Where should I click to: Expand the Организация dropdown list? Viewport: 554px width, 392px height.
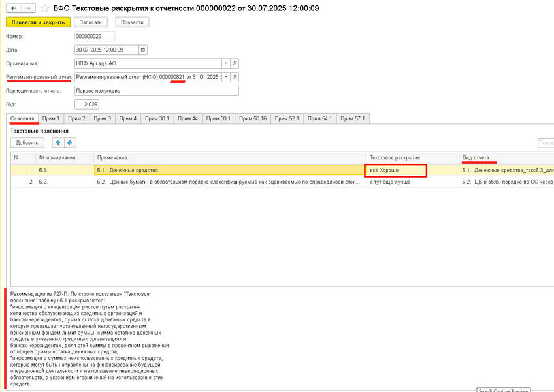coord(225,63)
